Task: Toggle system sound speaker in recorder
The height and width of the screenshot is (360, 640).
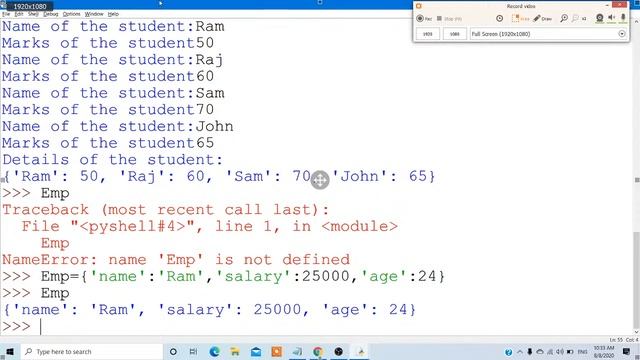Action: pos(611,18)
